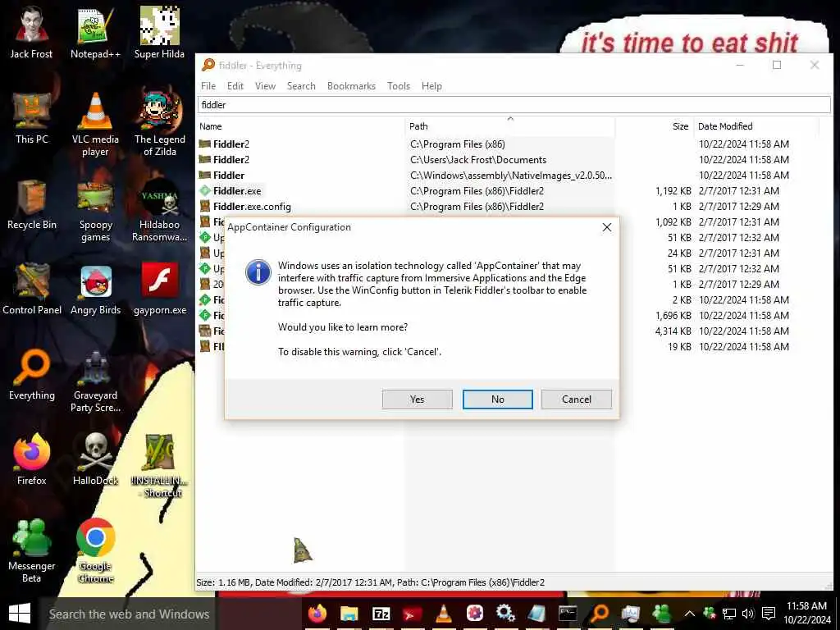Image resolution: width=840 pixels, height=630 pixels.
Task: Open the Everything desktop shortcut
Action: coord(32,374)
